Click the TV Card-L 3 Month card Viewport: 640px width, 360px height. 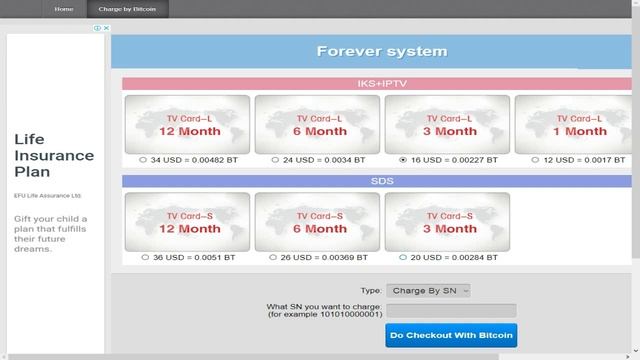(x=447, y=124)
